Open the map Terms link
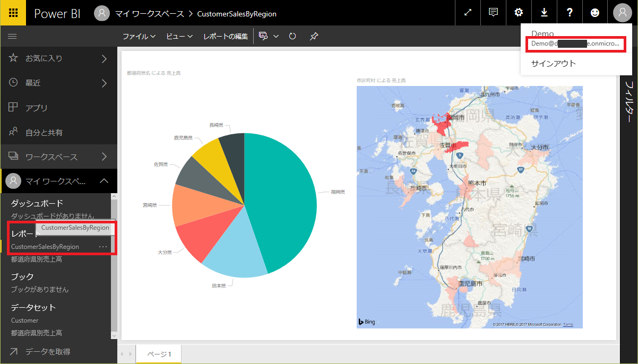Screen dimensions: 638x364 tap(568, 324)
